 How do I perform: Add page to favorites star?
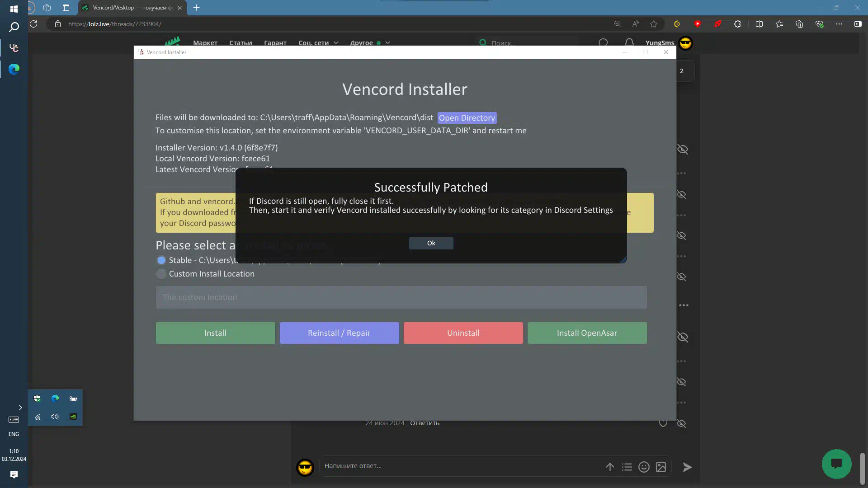click(654, 24)
